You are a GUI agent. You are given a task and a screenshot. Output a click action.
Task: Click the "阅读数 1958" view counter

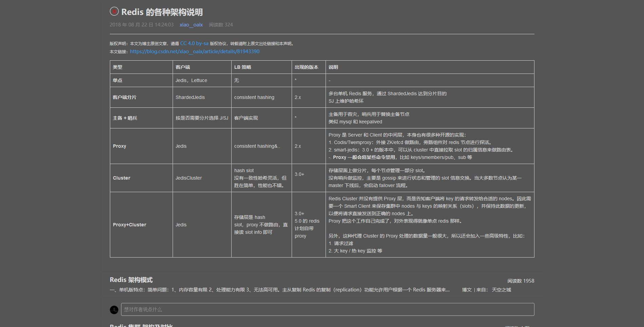(x=521, y=281)
